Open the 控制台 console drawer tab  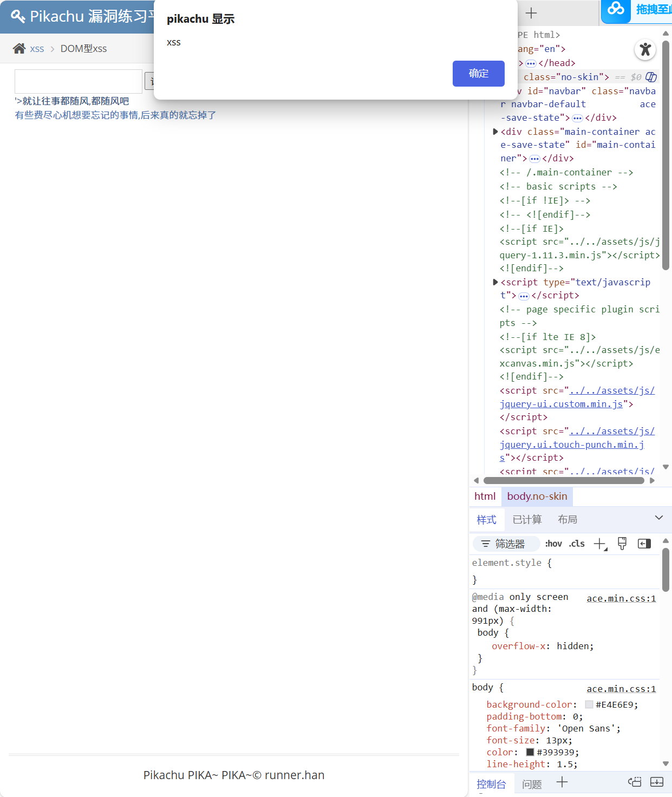[x=491, y=784]
